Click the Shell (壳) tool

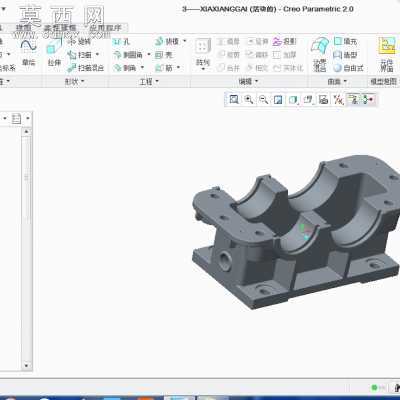pyautogui.click(x=164, y=55)
